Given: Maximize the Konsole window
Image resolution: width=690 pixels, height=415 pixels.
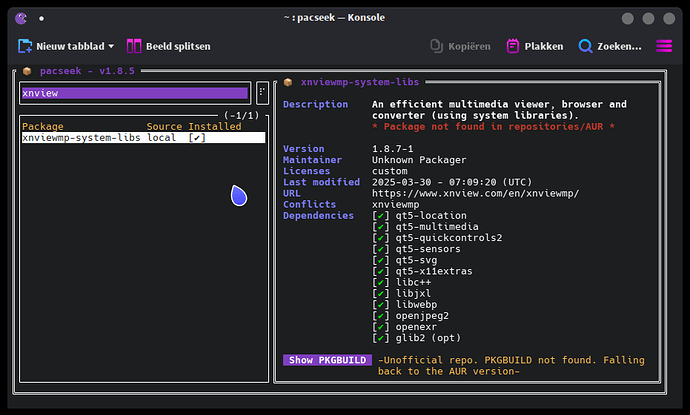Looking at the screenshot, I should pos(649,18).
